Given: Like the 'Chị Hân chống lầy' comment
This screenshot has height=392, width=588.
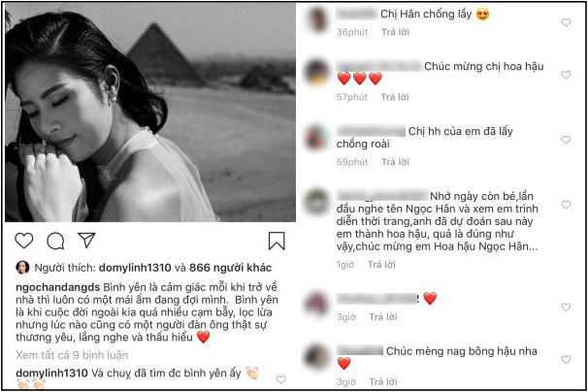Looking at the screenshot, I should click(566, 22).
